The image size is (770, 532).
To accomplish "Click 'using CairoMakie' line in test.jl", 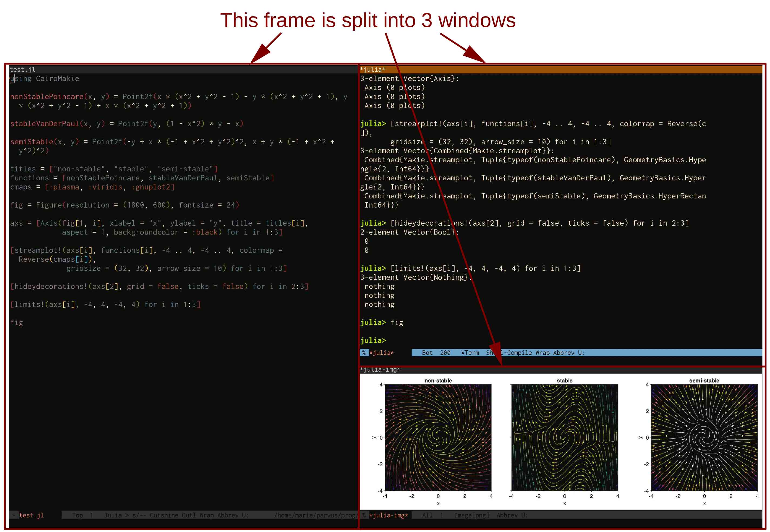I will coord(45,78).
